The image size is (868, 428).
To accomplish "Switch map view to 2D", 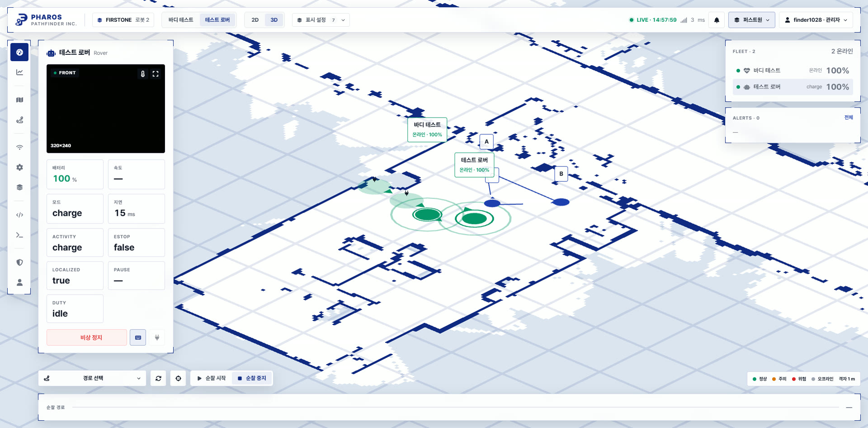I will (x=255, y=20).
